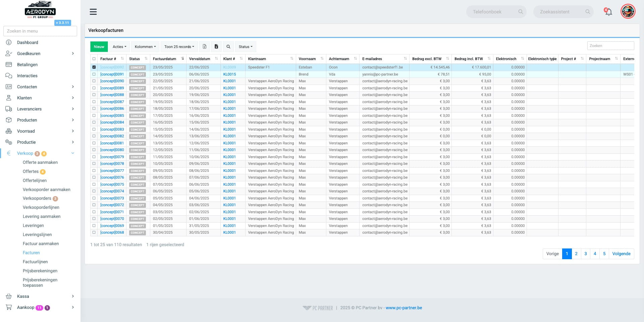Open Offertes in the Verkoop submenu
This screenshot has height=322, width=644.
[31, 171]
